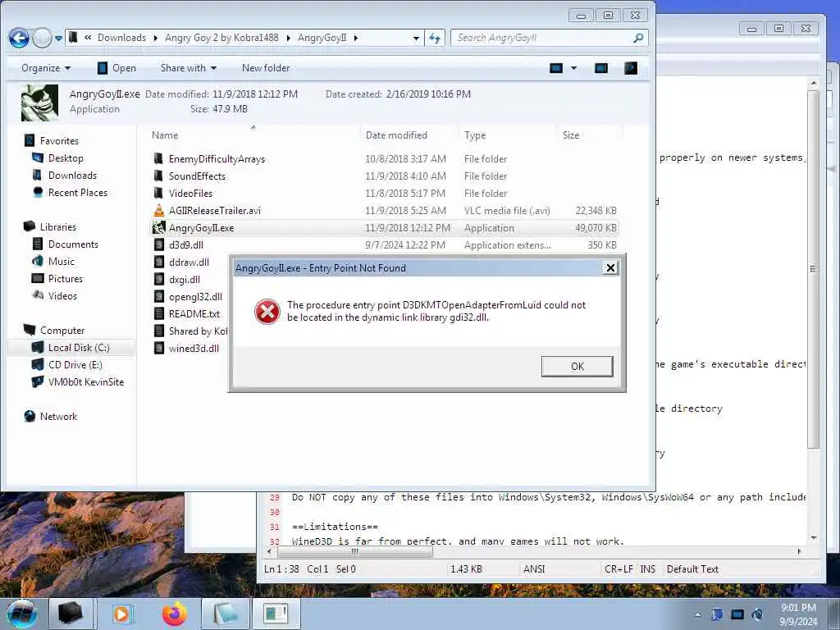
Task: Sort by the Type column header
Action: (x=475, y=135)
